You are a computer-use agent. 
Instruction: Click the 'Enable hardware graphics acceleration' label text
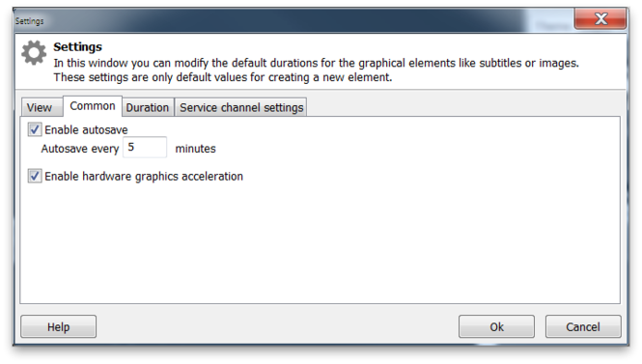[x=144, y=177]
